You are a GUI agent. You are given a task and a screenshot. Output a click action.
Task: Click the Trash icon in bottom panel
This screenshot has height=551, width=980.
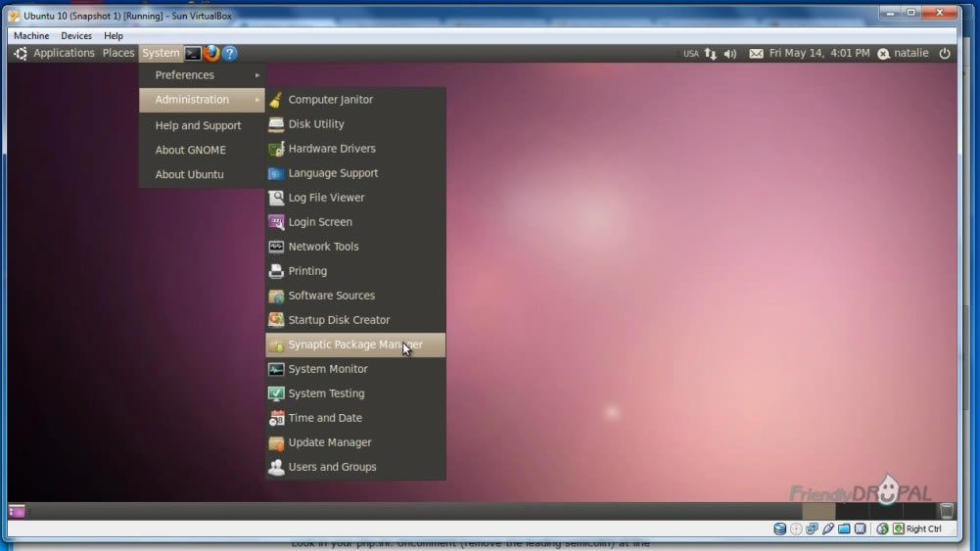coord(947,511)
